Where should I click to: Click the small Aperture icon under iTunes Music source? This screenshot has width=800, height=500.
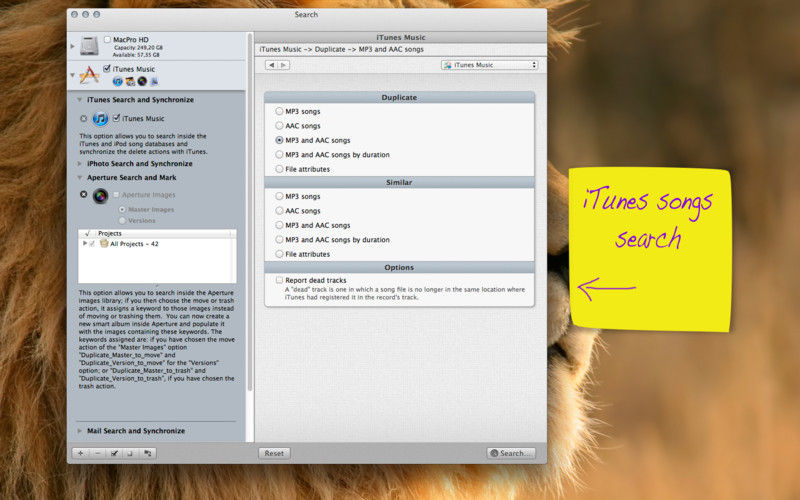(x=142, y=81)
